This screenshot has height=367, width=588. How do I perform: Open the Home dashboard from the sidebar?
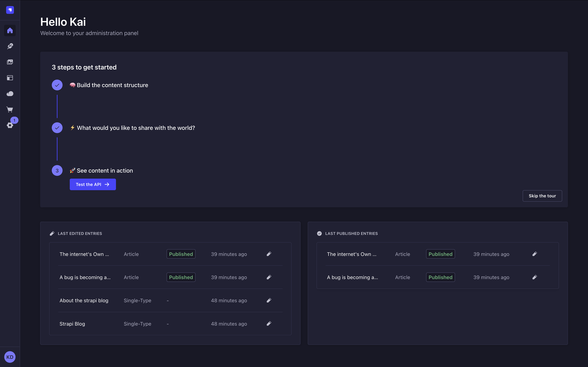point(10,30)
